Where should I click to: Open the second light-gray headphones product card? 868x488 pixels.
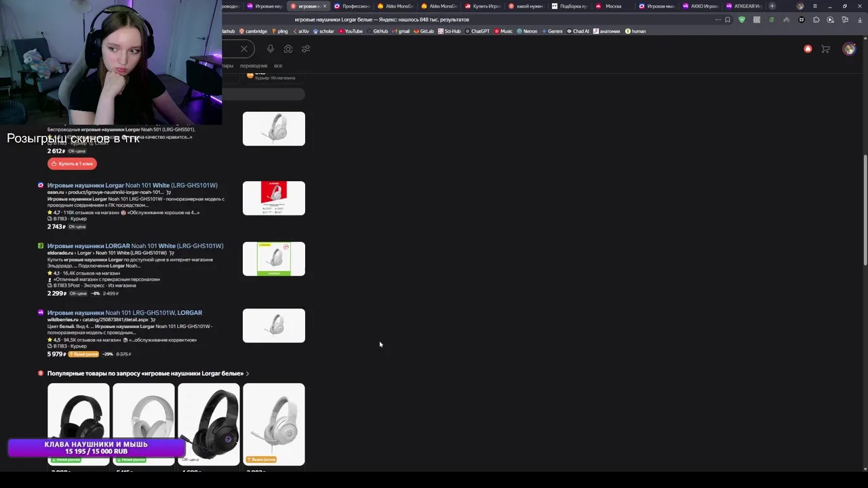tap(144, 424)
